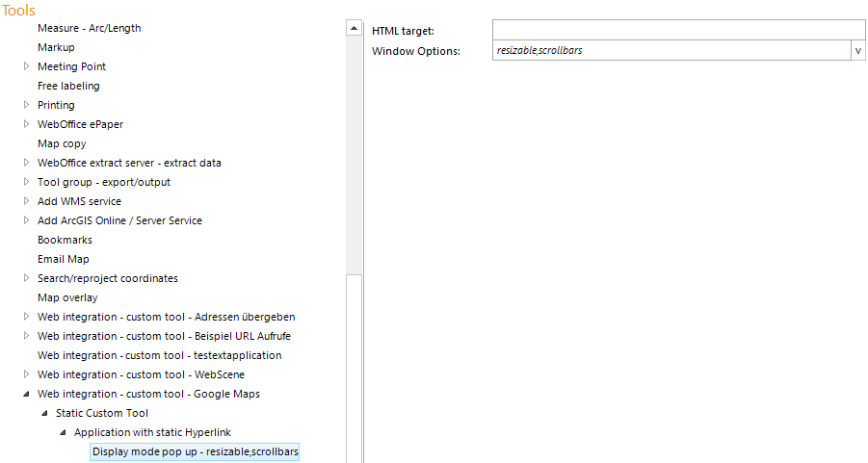Select Display mode pop up item
The image size is (868, 463).
pyautogui.click(x=195, y=451)
